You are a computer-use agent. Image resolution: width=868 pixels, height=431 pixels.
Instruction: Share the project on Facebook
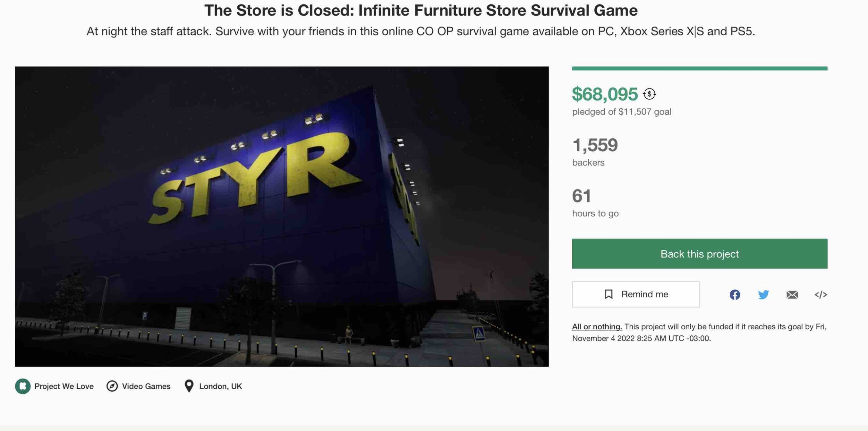[735, 294]
